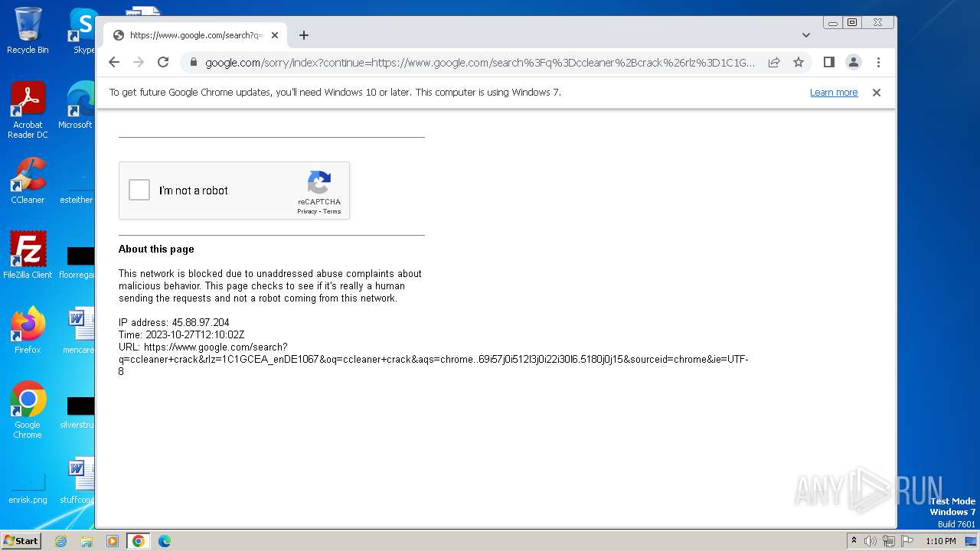
Task: Open Acrobat Reader DC shortcut
Action: tap(28, 110)
